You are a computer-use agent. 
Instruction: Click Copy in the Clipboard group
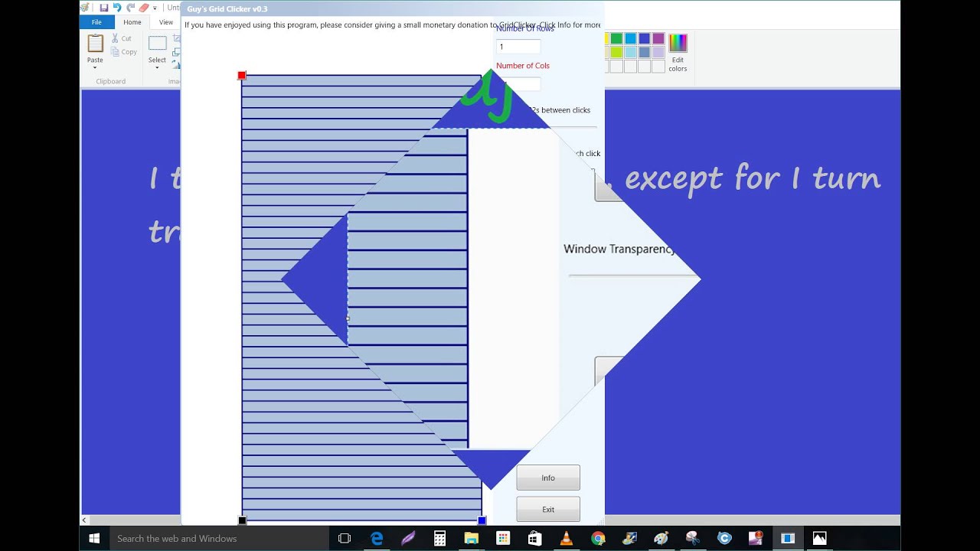pyautogui.click(x=123, y=52)
